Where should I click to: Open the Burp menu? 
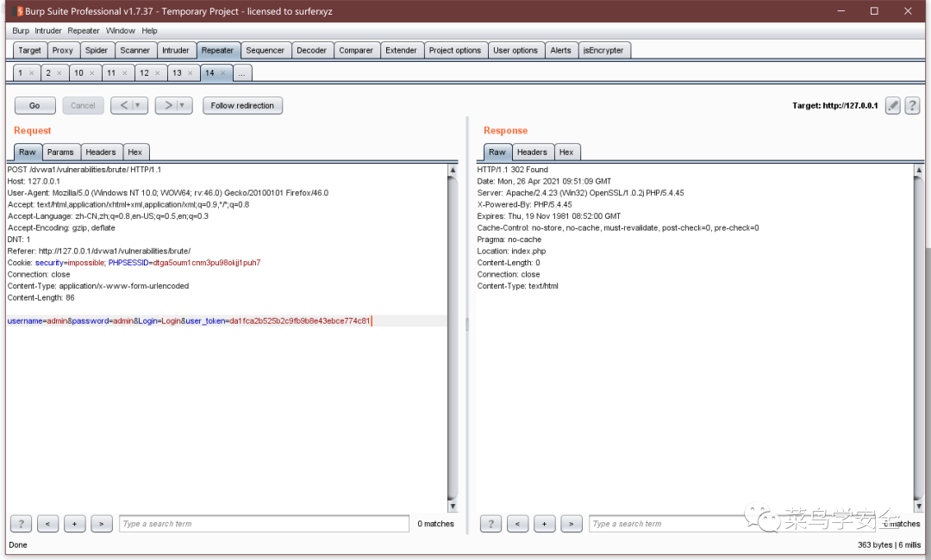click(x=21, y=31)
